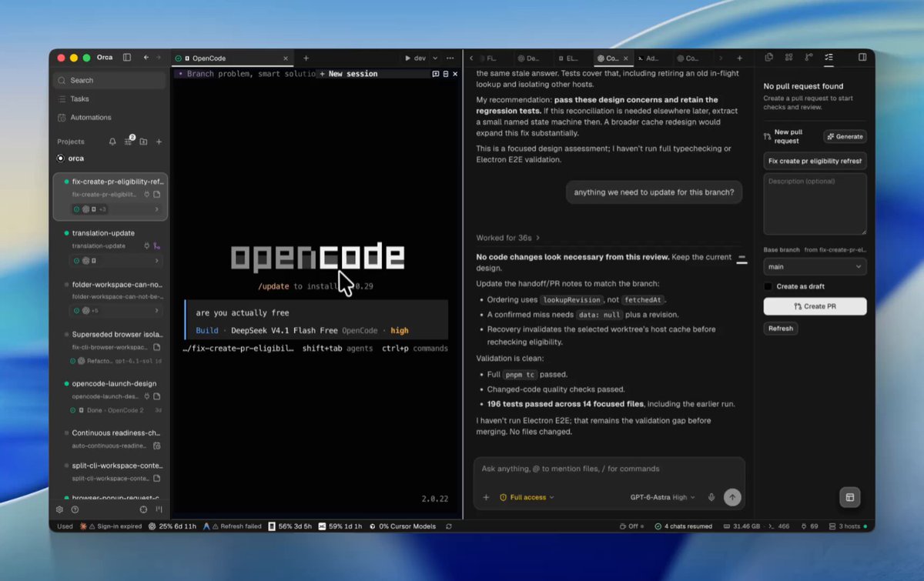Open the Full access permission dropdown
Viewport: 924px width, 581px height.
coord(527,498)
